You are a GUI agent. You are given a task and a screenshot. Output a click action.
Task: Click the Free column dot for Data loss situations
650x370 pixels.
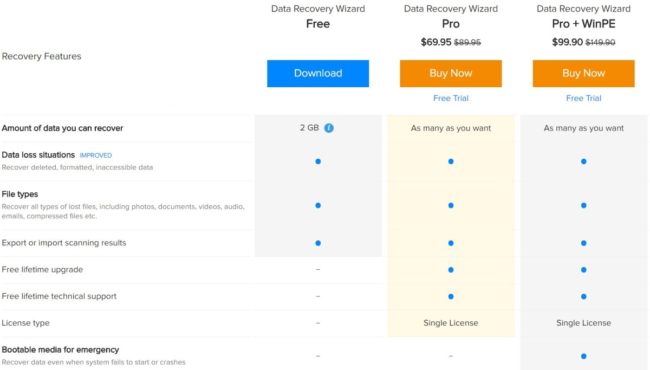pos(318,162)
